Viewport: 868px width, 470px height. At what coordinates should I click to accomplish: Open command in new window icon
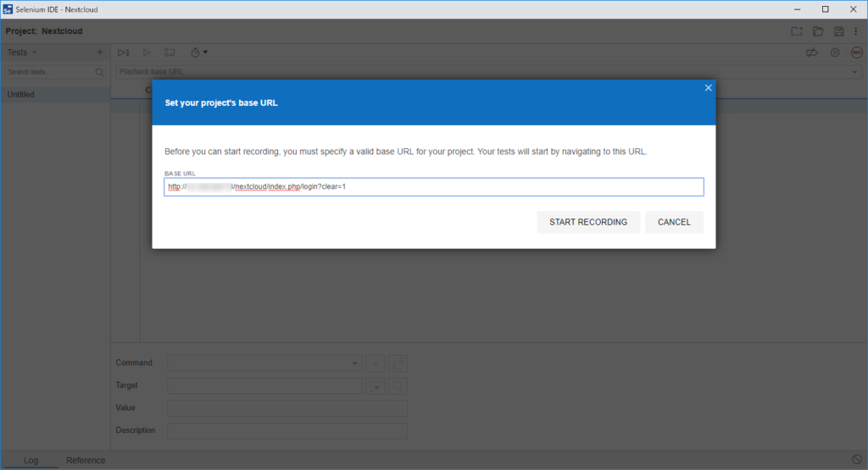398,363
